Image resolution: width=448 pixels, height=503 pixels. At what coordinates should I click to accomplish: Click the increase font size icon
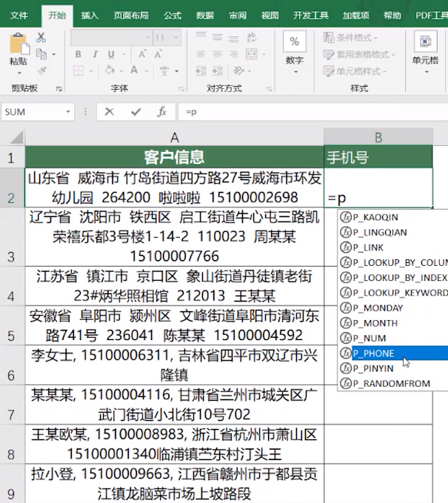point(142,54)
